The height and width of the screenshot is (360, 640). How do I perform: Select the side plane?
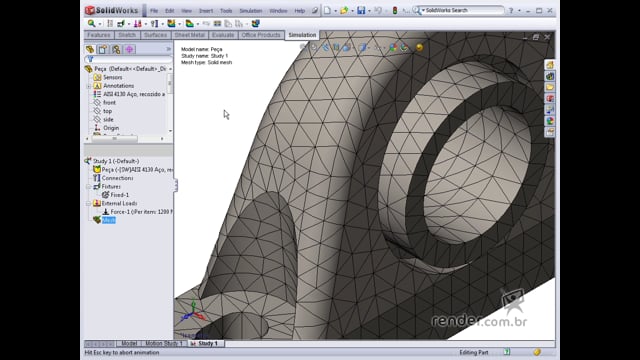tap(108, 120)
